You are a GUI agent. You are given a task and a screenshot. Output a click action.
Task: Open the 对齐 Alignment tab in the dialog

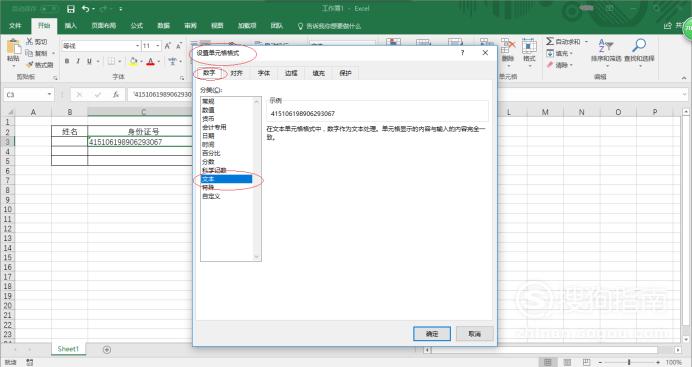pyautogui.click(x=237, y=73)
